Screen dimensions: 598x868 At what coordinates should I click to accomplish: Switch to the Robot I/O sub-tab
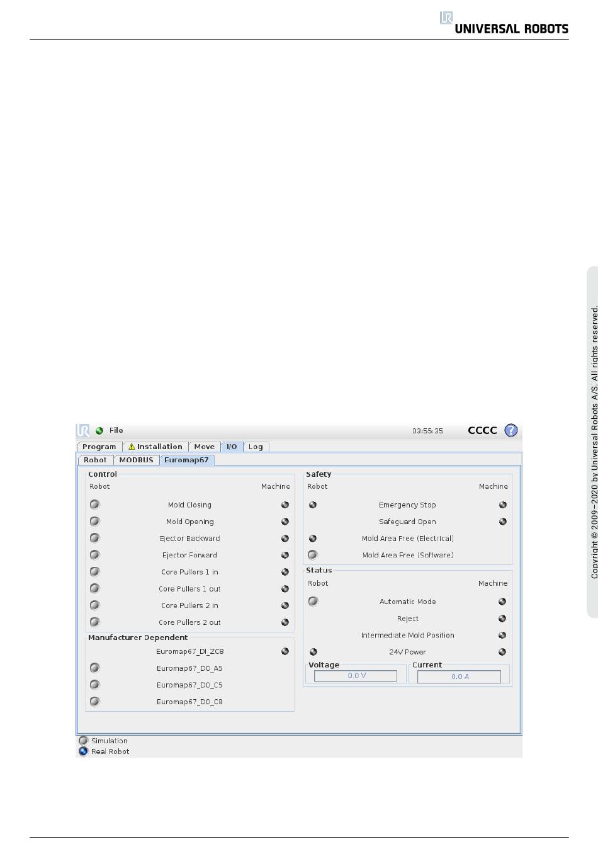95,460
